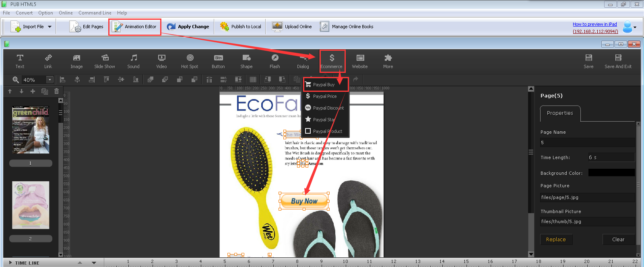Duplicate the selected page

[45, 91]
